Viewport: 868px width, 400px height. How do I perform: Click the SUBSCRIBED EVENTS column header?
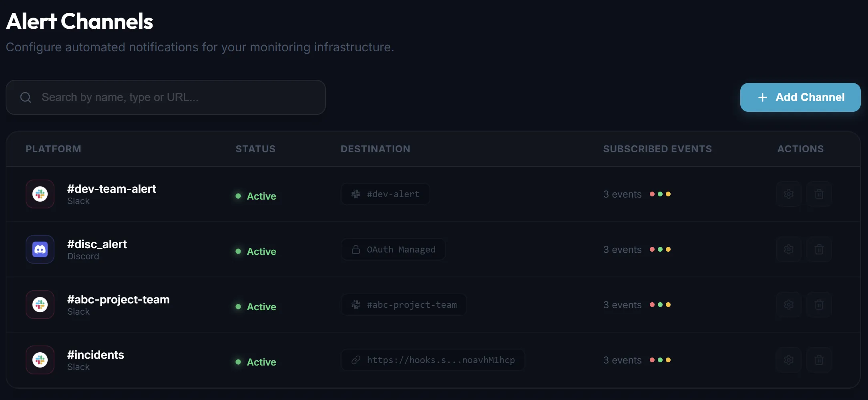coord(657,149)
